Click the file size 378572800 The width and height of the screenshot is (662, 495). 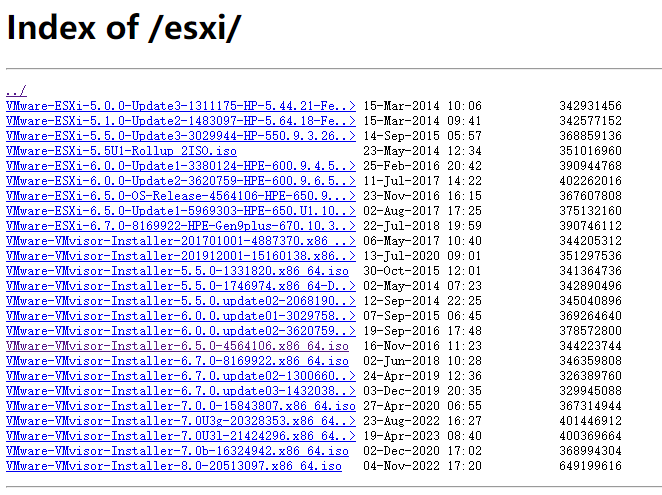(x=590, y=331)
